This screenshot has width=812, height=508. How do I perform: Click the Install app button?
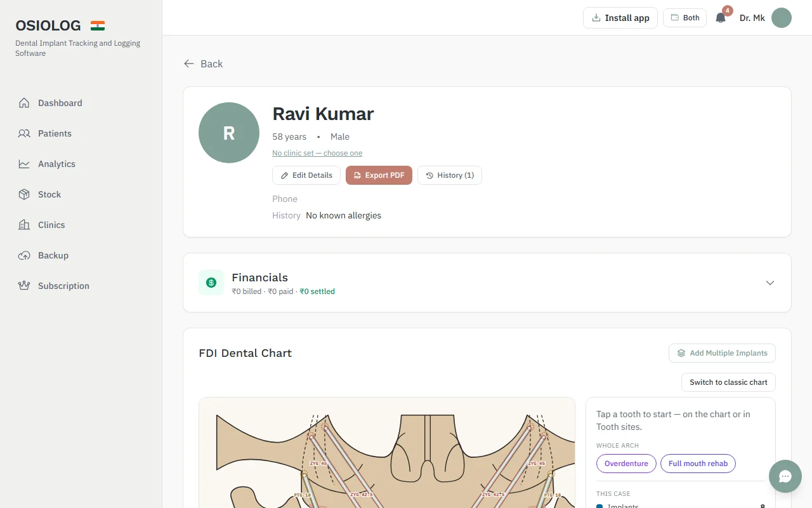coord(620,18)
